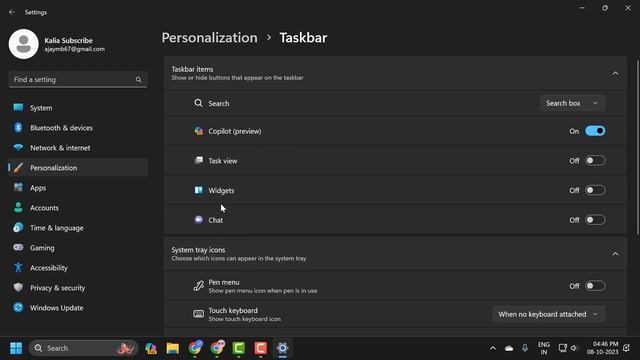Launch Copilot from the taskbar
640x360 pixels.
[x=151, y=348]
